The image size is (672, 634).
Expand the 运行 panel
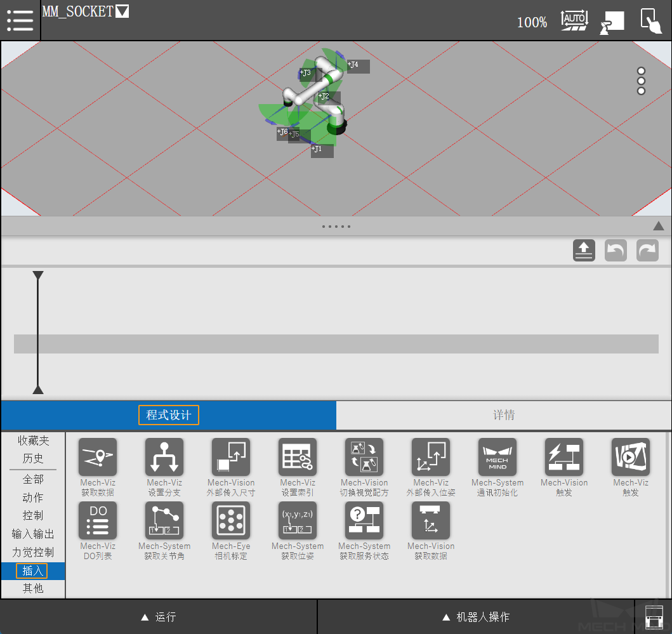click(x=159, y=617)
